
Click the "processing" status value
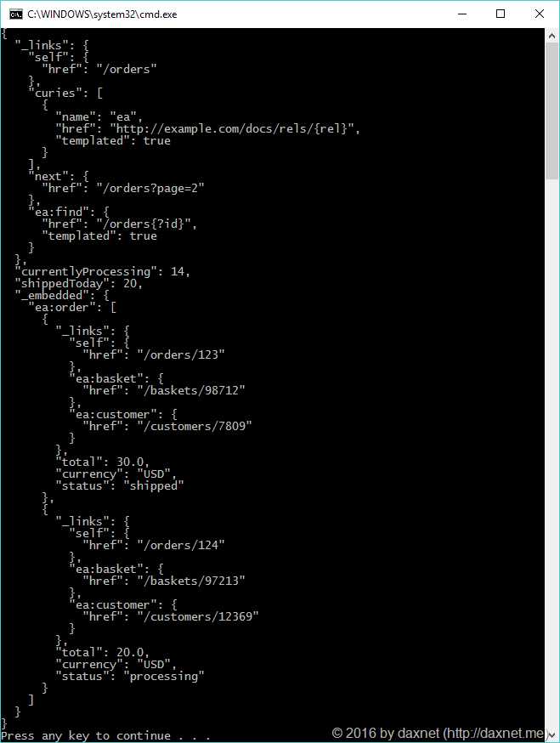(164, 676)
